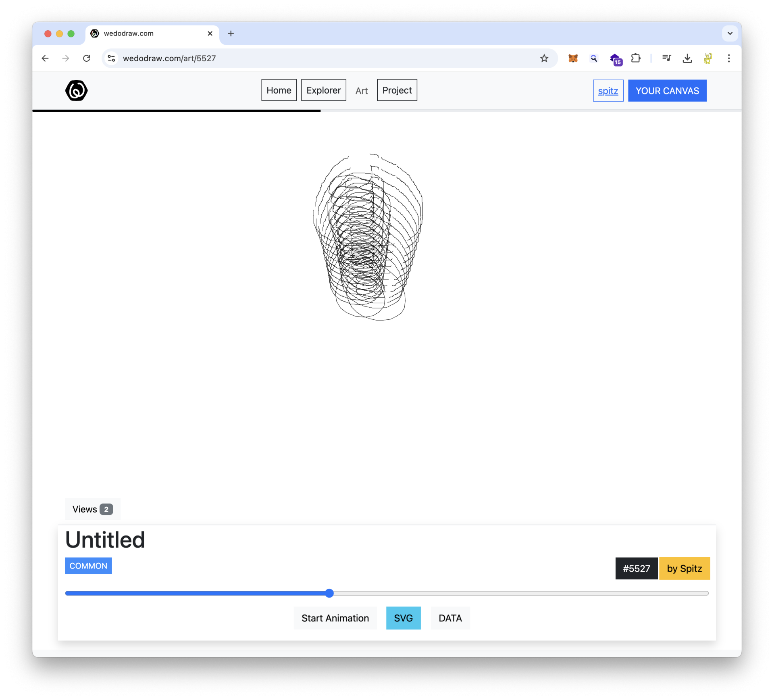Click the YOUR CANVAS button

tap(667, 91)
